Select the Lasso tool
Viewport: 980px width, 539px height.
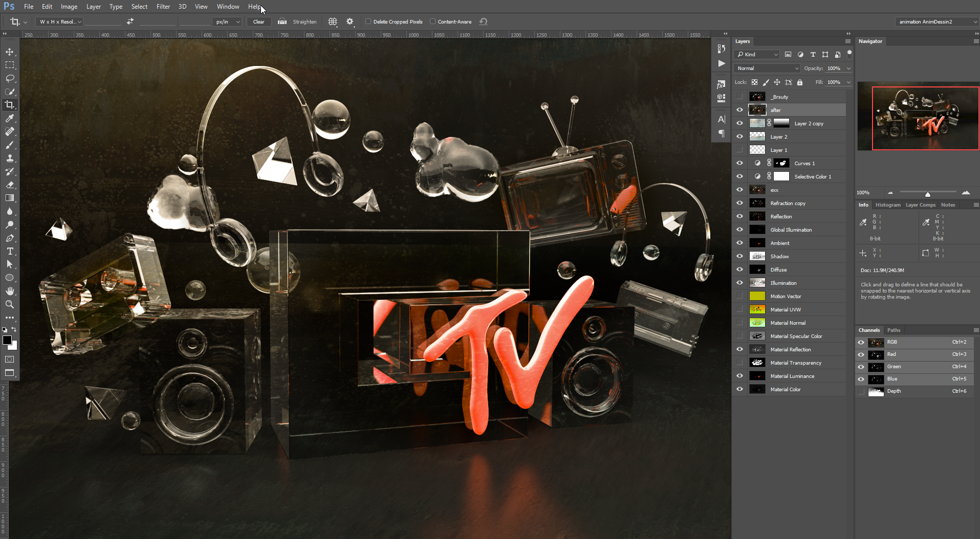click(10, 79)
